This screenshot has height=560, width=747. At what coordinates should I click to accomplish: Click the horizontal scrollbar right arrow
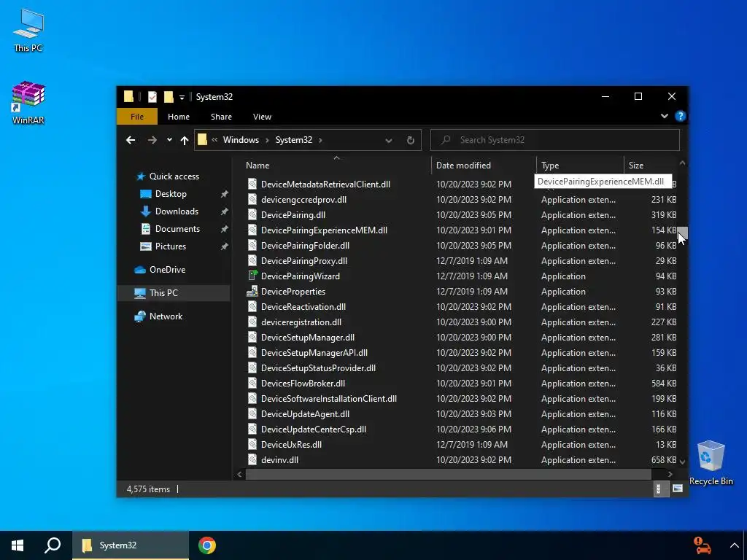coord(670,474)
